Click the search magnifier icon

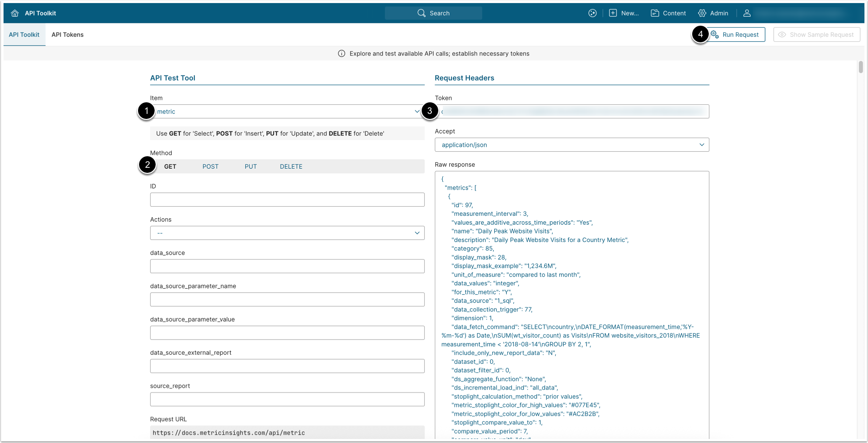coord(422,13)
